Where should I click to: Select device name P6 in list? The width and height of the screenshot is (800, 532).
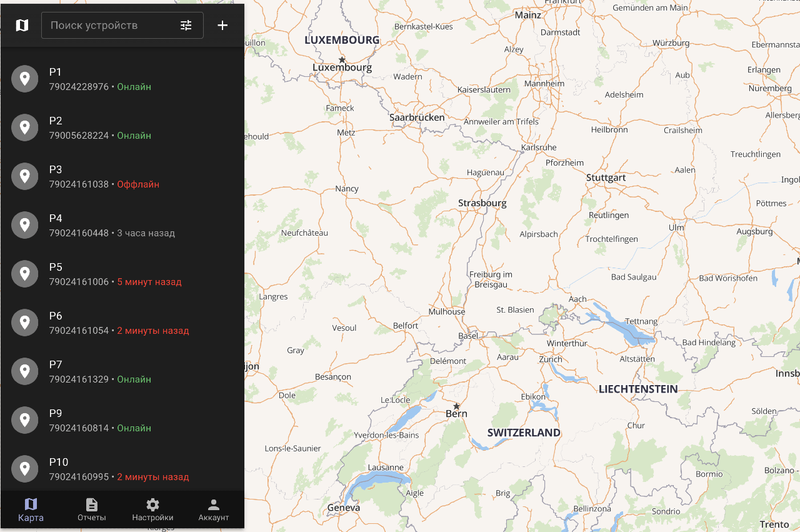click(x=56, y=316)
